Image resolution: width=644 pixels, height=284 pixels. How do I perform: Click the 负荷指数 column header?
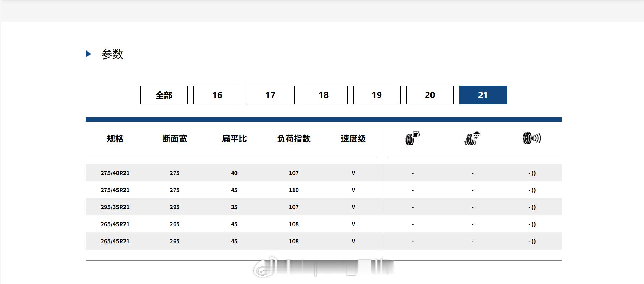pos(294,139)
